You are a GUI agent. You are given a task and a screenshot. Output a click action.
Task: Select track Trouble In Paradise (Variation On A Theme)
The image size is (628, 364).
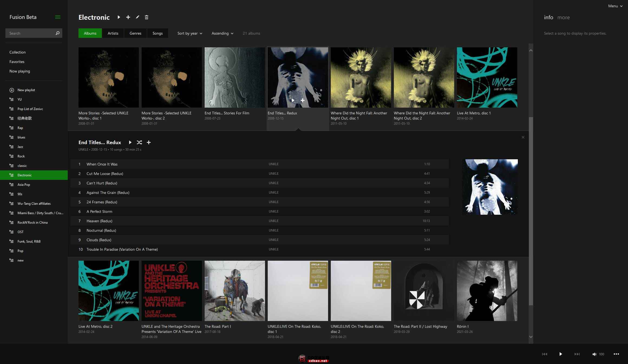pyautogui.click(x=260, y=249)
